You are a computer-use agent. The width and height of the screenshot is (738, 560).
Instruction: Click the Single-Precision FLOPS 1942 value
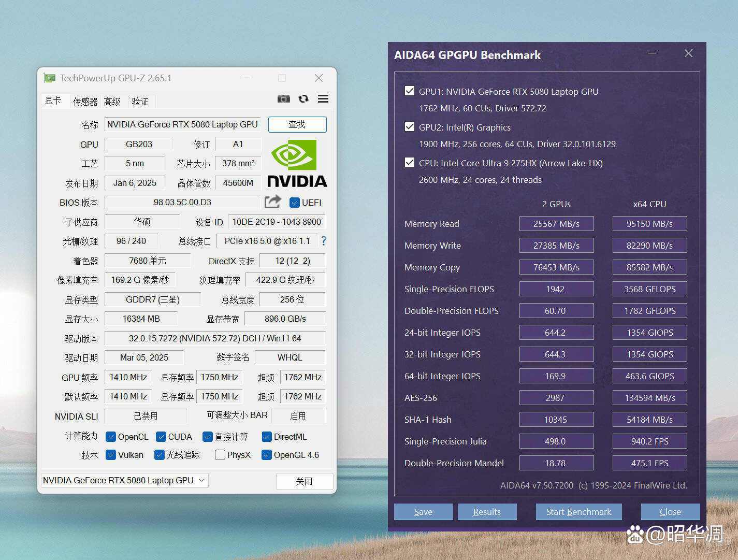click(x=556, y=289)
